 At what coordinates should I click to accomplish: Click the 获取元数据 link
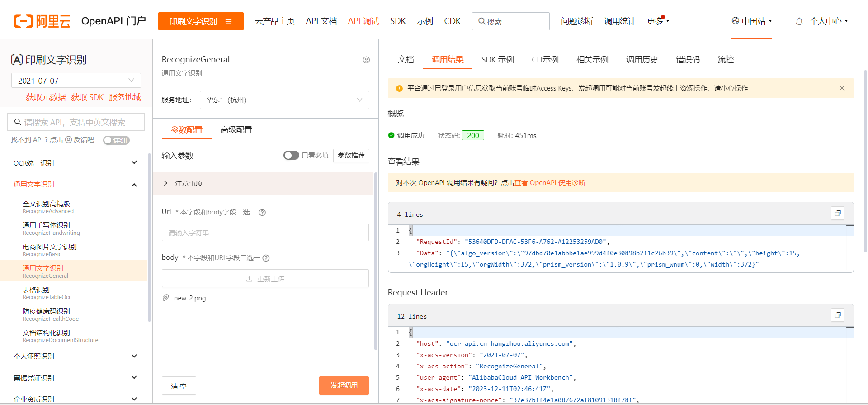pyautogui.click(x=46, y=97)
